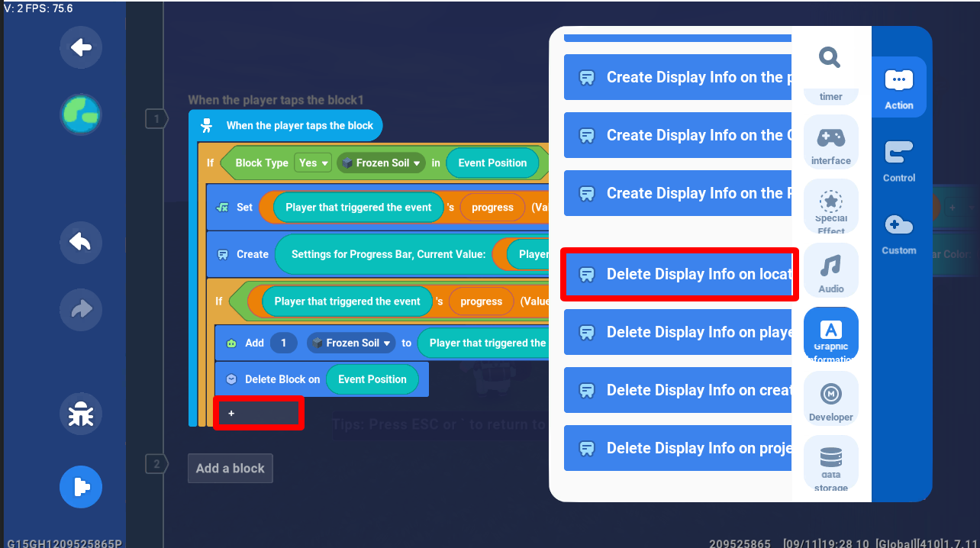980x548 pixels.
Task: Click the 'Add a block' button
Action: (230, 469)
